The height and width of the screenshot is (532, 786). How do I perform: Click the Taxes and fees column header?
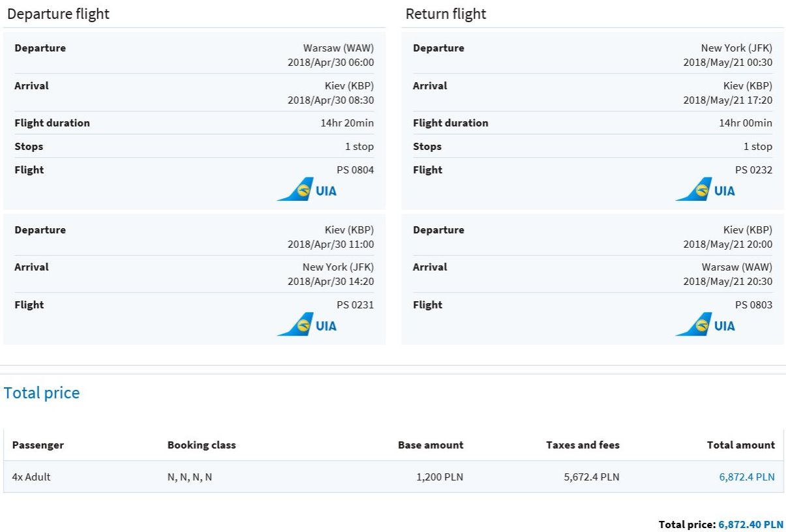pyautogui.click(x=582, y=445)
